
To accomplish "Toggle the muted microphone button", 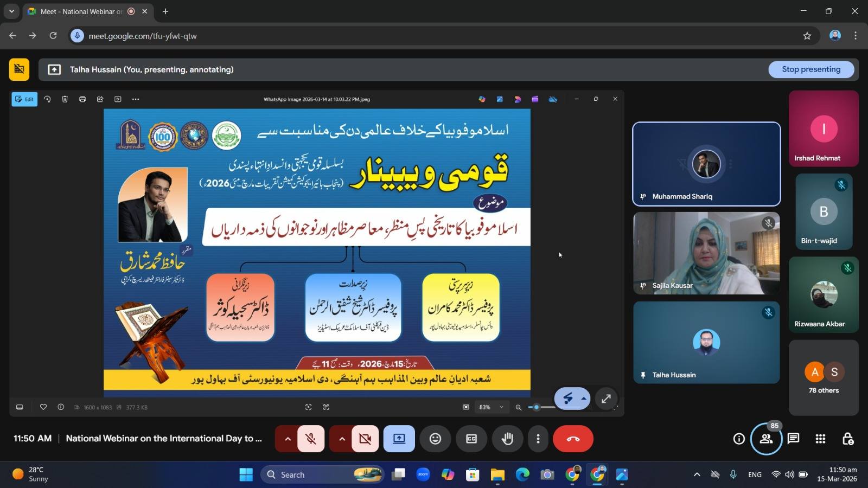I will [x=311, y=439].
